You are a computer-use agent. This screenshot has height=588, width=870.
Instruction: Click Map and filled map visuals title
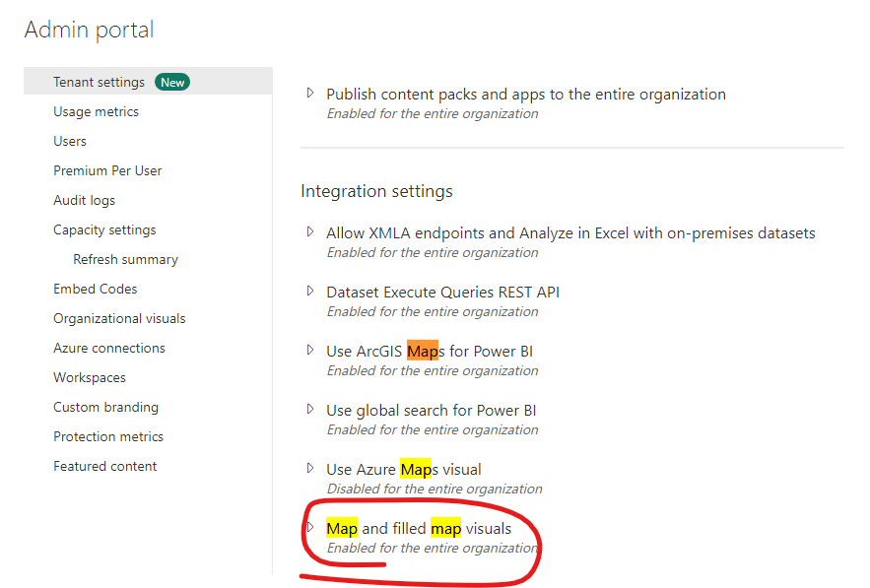click(x=419, y=529)
